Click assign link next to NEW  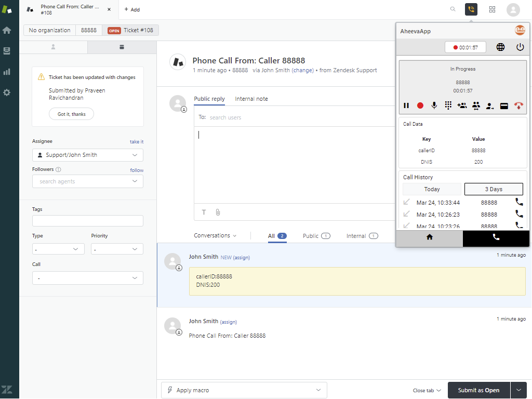(x=241, y=258)
